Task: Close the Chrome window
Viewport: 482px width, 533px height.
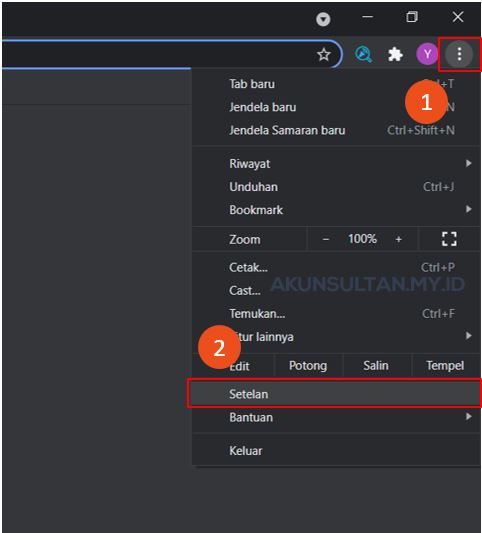Action: 458,17
